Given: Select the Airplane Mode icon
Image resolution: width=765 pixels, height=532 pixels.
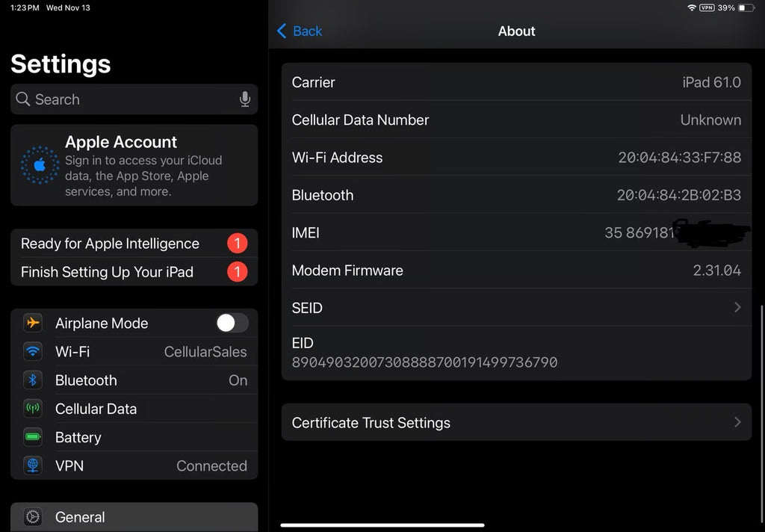Looking at the screenshot, I should pos(32,323).
